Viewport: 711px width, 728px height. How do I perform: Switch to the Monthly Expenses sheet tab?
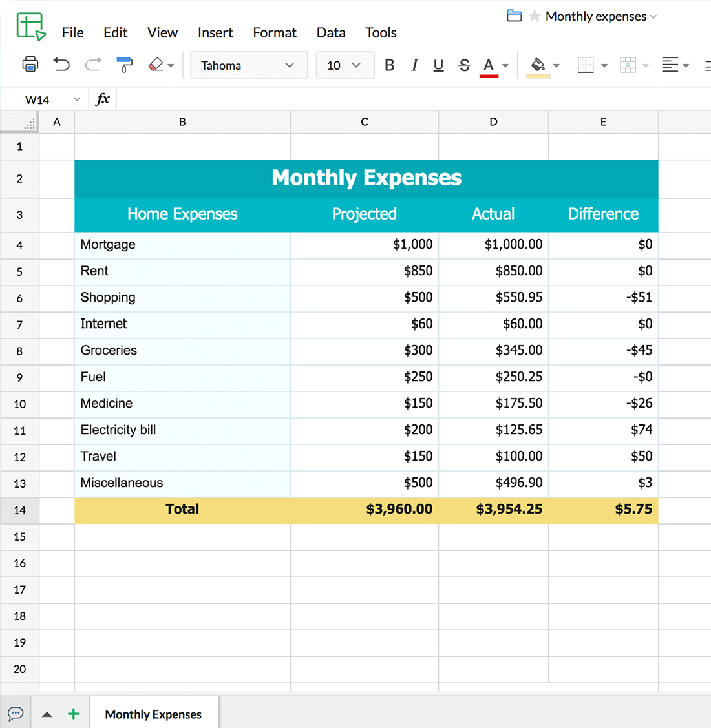point(153,714)
